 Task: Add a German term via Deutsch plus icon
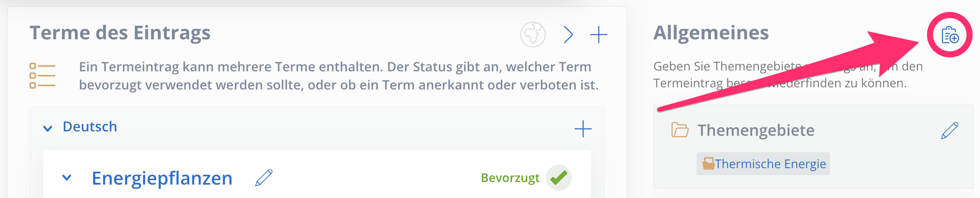tap(583, 129)
